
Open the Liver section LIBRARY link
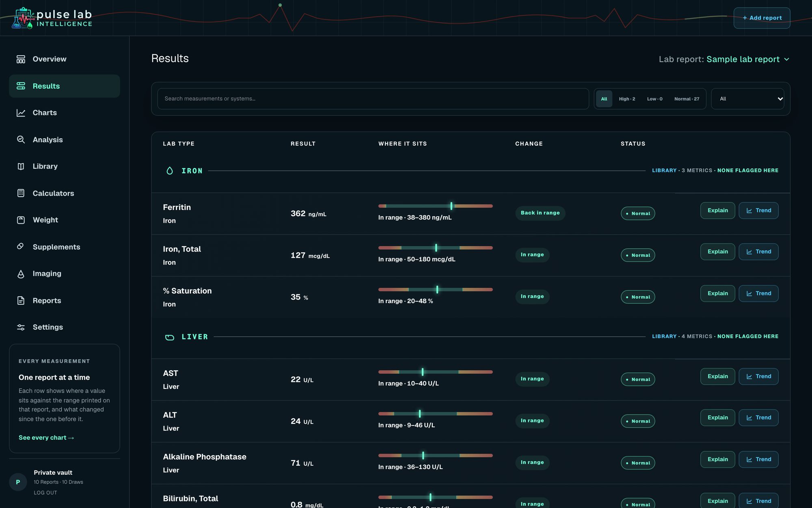[x=664, y=336]
